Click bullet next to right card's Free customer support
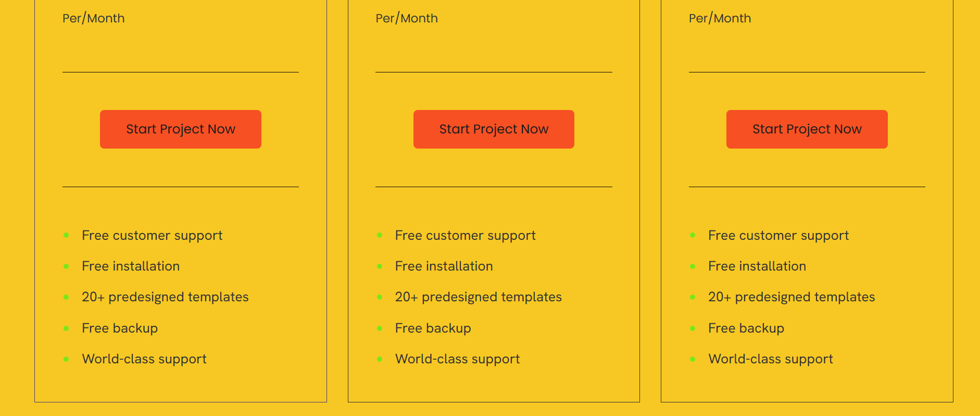Viewport: 980px width, 416px height. [693, 235]
